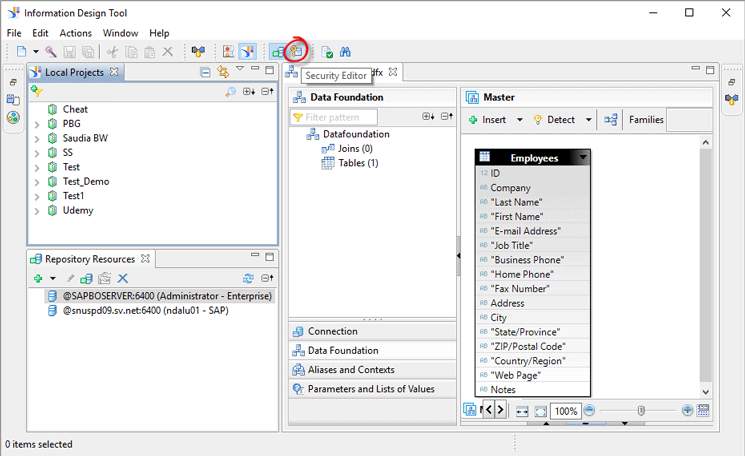This screenshot has height=456, width=745.
Task: Refresh the Repository Resources list
Action: pos(248,279)
